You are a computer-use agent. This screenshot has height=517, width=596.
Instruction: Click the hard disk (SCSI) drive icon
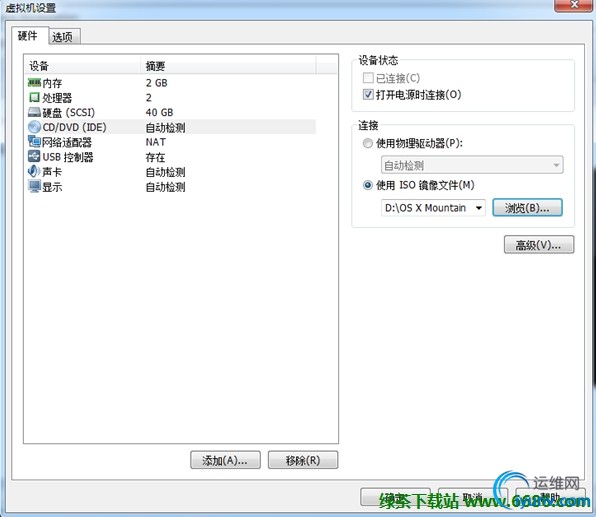34,112
